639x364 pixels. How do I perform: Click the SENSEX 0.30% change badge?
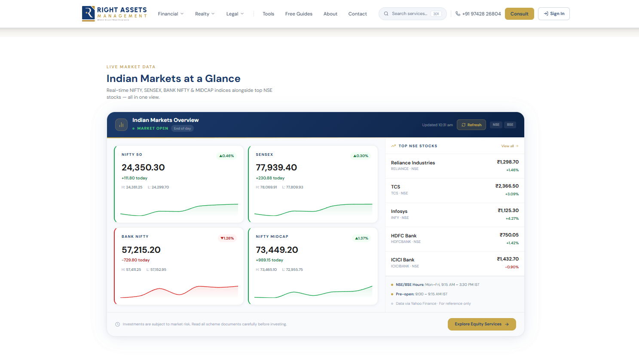[x=361, y=156]
